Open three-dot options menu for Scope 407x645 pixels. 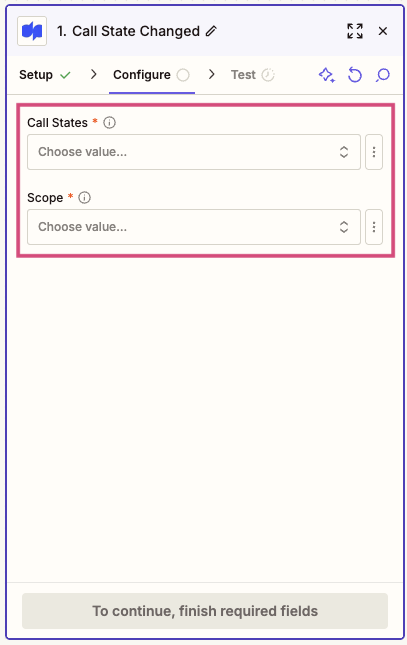[374, 227]
